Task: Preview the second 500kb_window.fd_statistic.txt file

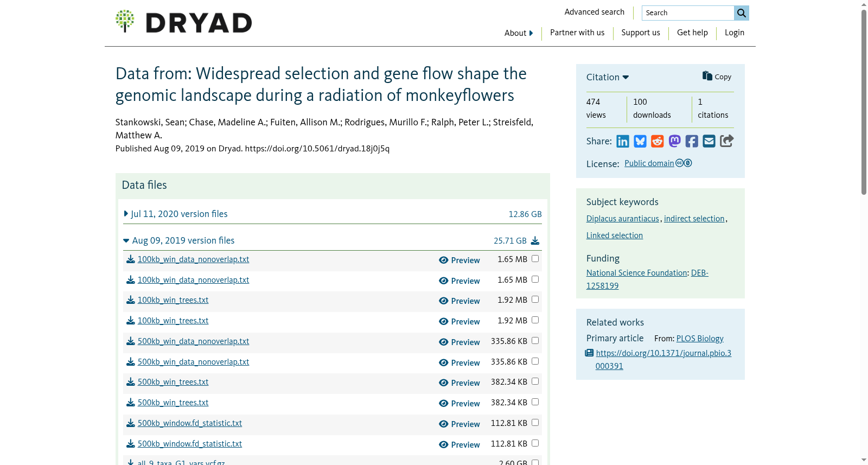Action: (459, 445)
